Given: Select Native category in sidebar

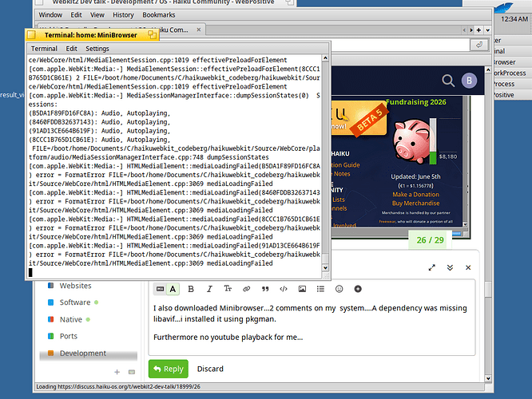Looking at the screenshot, I should (71, 319).
